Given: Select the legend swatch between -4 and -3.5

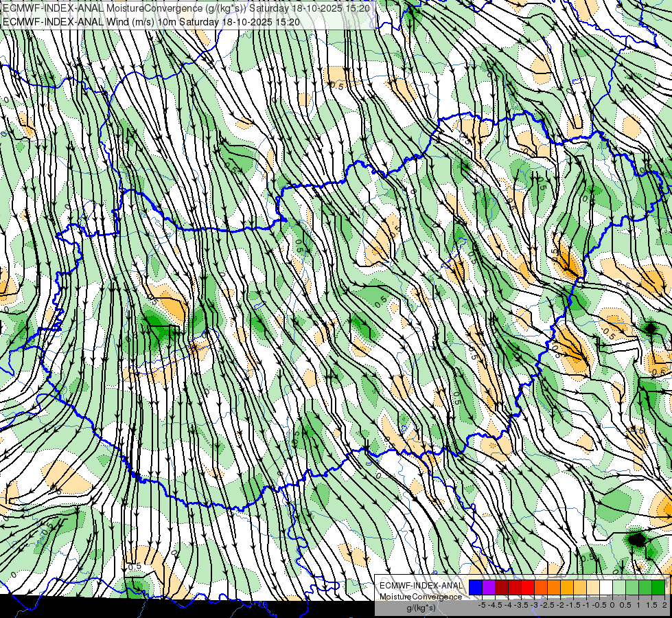Looking at the screenshot, I should click(x=515, y=588).
